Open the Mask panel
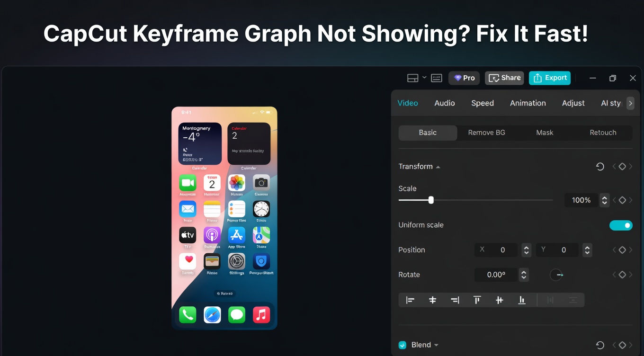The image size is (644, 356). 545,133
